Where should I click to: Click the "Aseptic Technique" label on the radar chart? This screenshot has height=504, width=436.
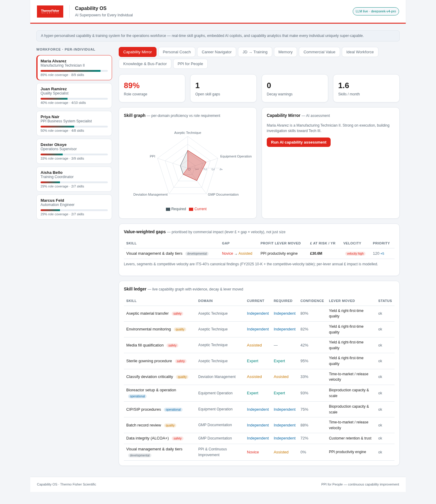(188, 133)
